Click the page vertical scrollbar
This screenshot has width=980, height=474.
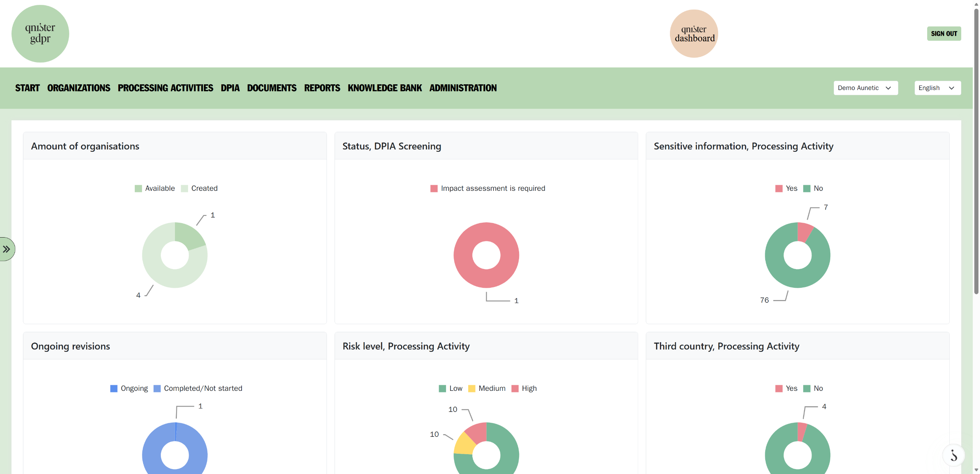[976, 151]
